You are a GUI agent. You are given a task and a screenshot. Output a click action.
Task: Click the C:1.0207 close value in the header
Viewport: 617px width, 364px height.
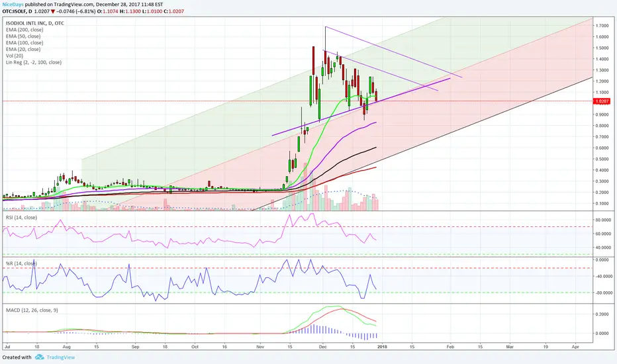coord(172,11)
